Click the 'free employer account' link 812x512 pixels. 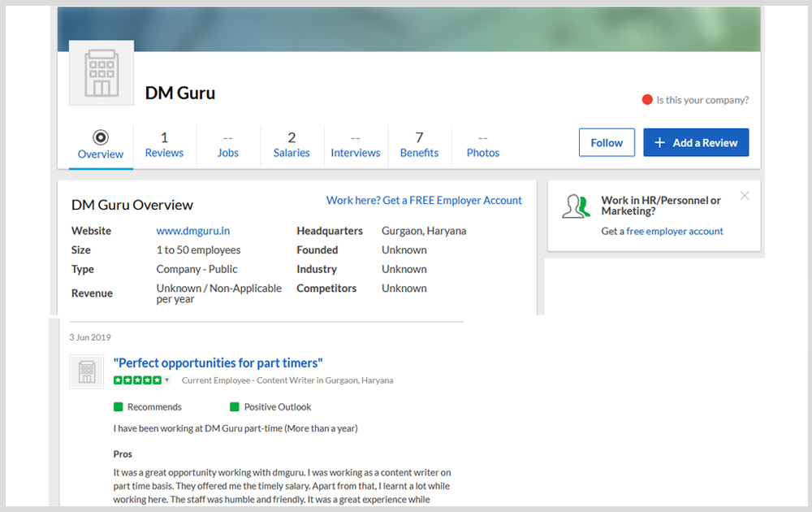tap(674, 231)
